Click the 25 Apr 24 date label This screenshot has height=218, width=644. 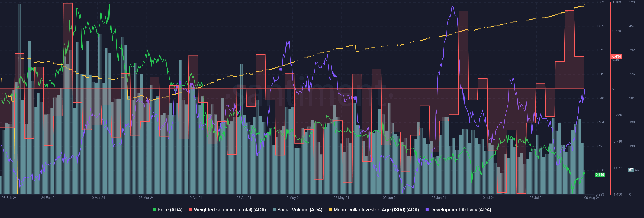244,198
